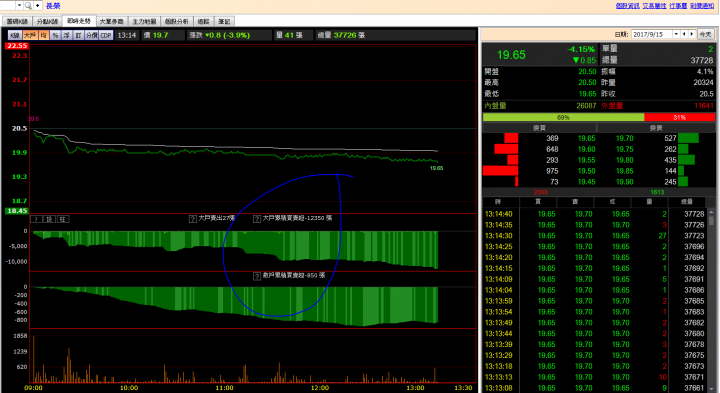This screenshot has height=393, width=720.
Task: Open the stock code dropdown arrow
Action: point(19,6)
